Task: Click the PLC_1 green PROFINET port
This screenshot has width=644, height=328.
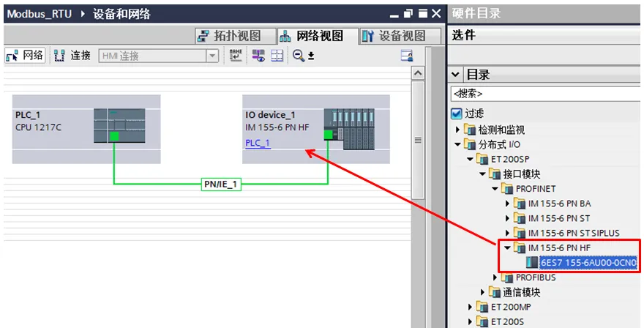Action: pos(114,136)
